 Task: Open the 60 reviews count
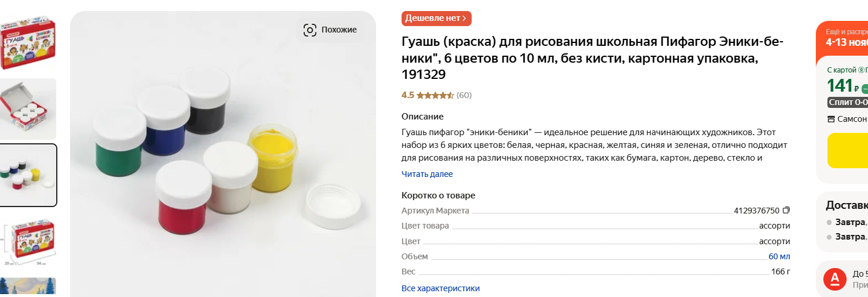click(x=464, y=95)
